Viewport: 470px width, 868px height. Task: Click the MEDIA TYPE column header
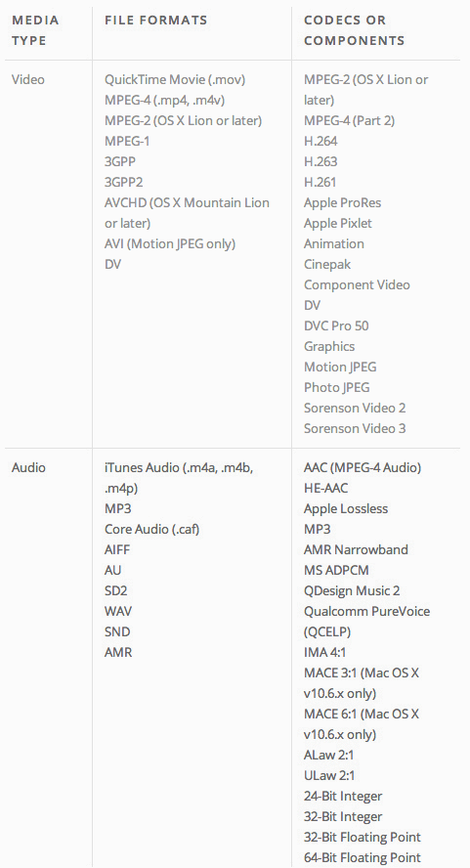pos(35,30)
